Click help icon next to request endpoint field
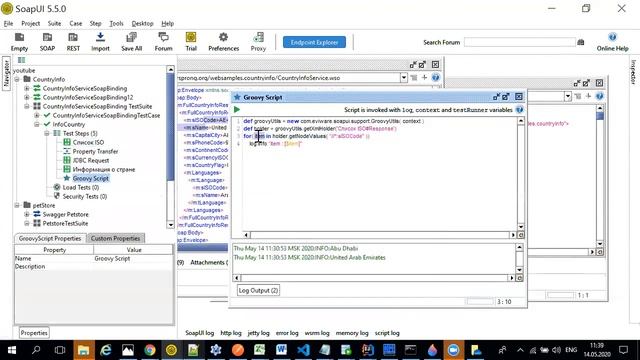 tap(436, 78)
